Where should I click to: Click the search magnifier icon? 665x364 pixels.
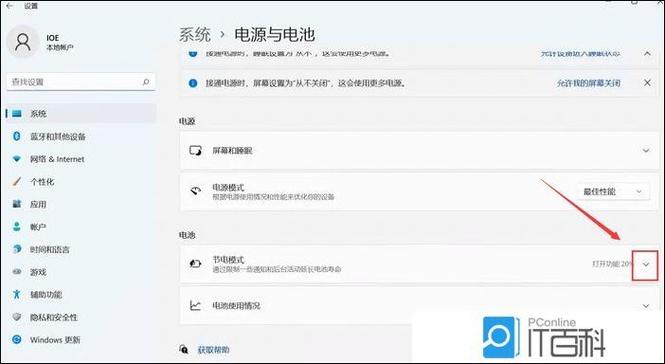point(146,82)
